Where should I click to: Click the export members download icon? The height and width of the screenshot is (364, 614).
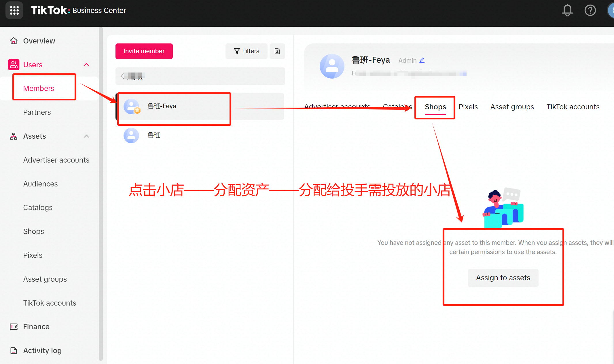[277, 51]
